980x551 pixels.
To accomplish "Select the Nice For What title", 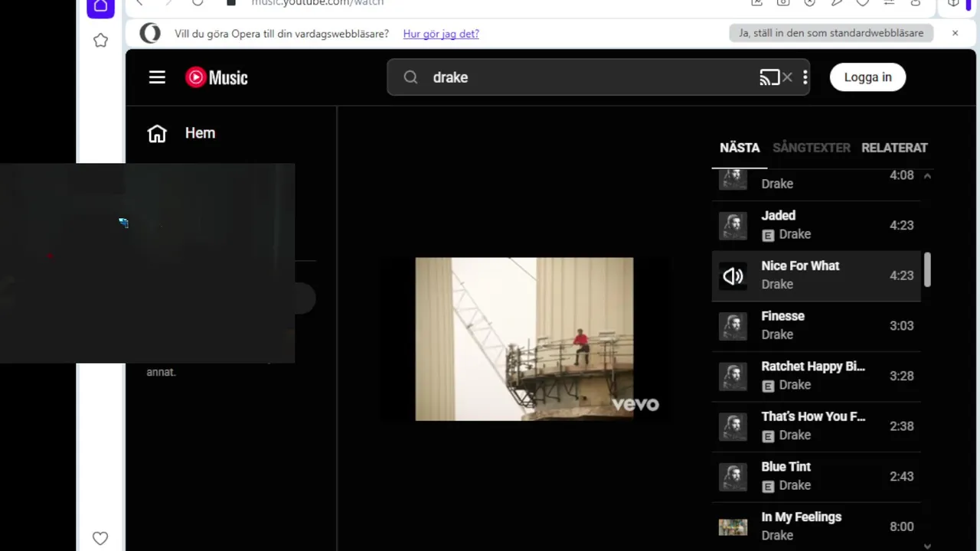I will (x=800, y=266).
